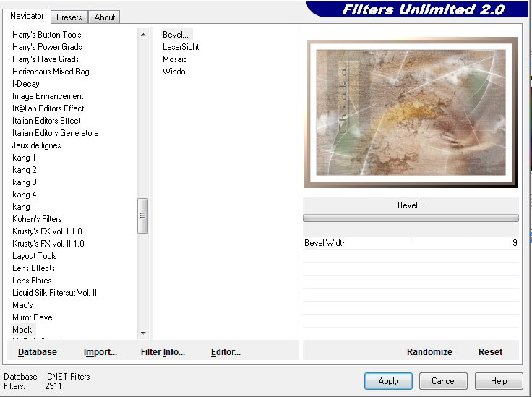Select the Lens Flares category

coord(32,281)
